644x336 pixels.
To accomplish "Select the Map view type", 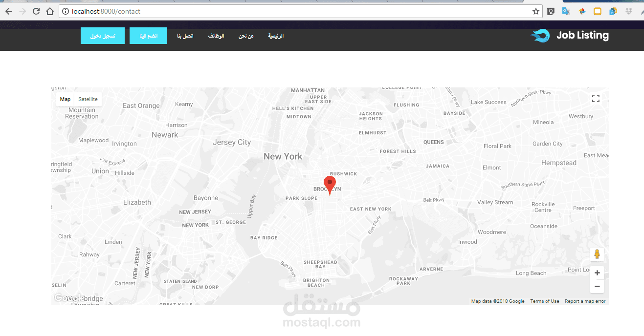I will click(65, 99).
